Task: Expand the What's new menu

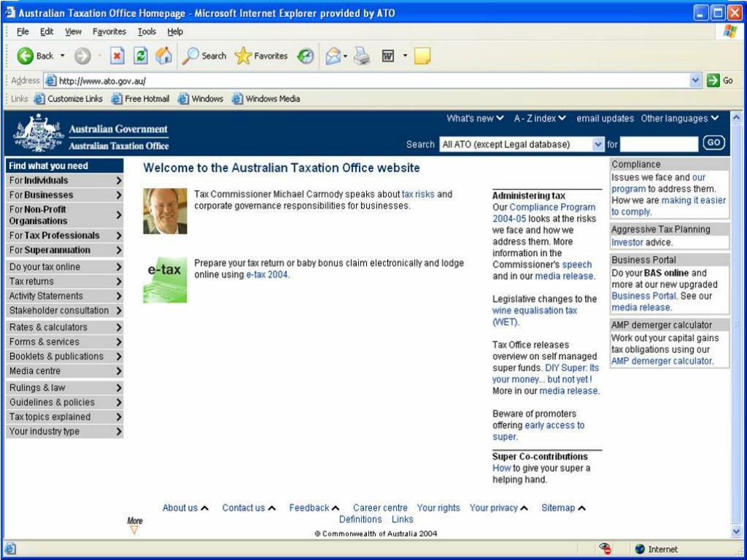Action: [x=474, y=118]
